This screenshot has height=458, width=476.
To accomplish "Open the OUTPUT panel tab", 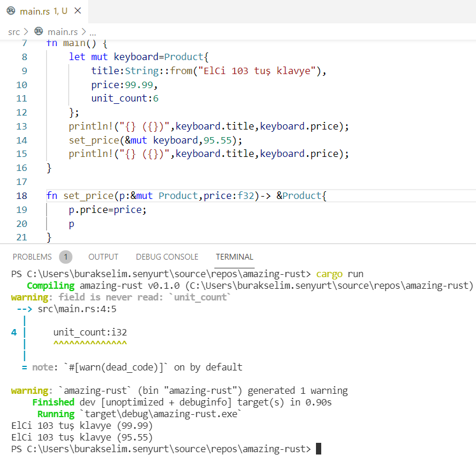I will [x=103, y=257].
